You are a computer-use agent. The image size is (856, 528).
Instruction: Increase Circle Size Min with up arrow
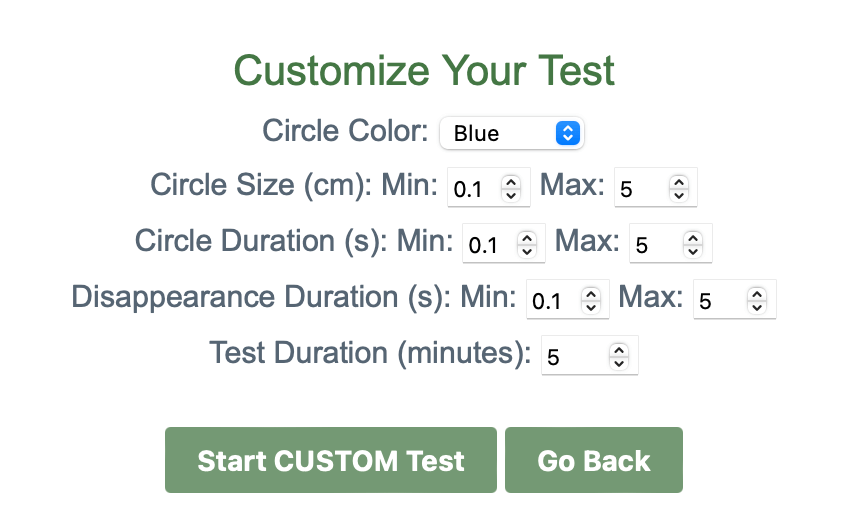click(511, 182)
